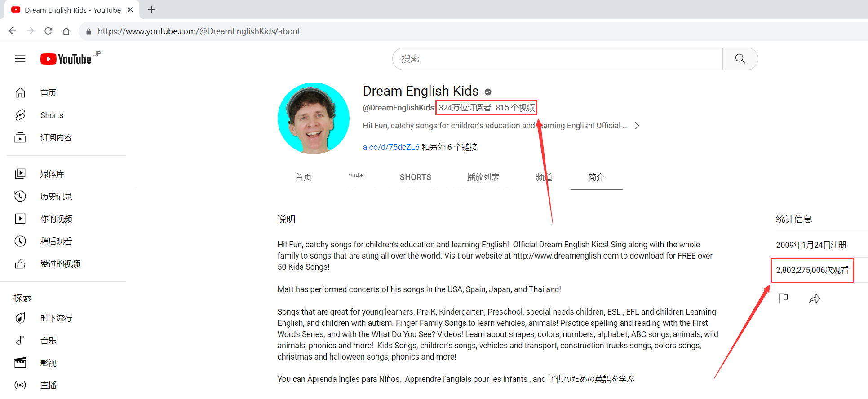Open Shorts from the sidebar
The height and width of the screenshot is (399, 868).
(52, 115)
